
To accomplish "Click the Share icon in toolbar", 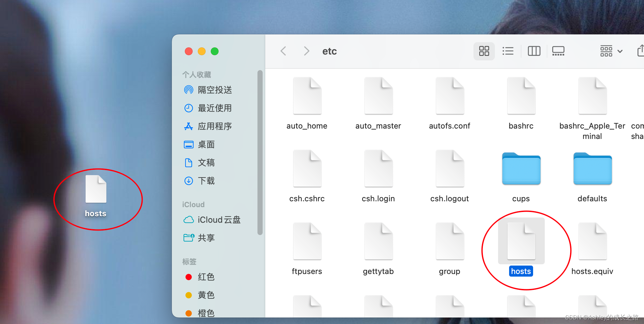I will tap(640, 51).
